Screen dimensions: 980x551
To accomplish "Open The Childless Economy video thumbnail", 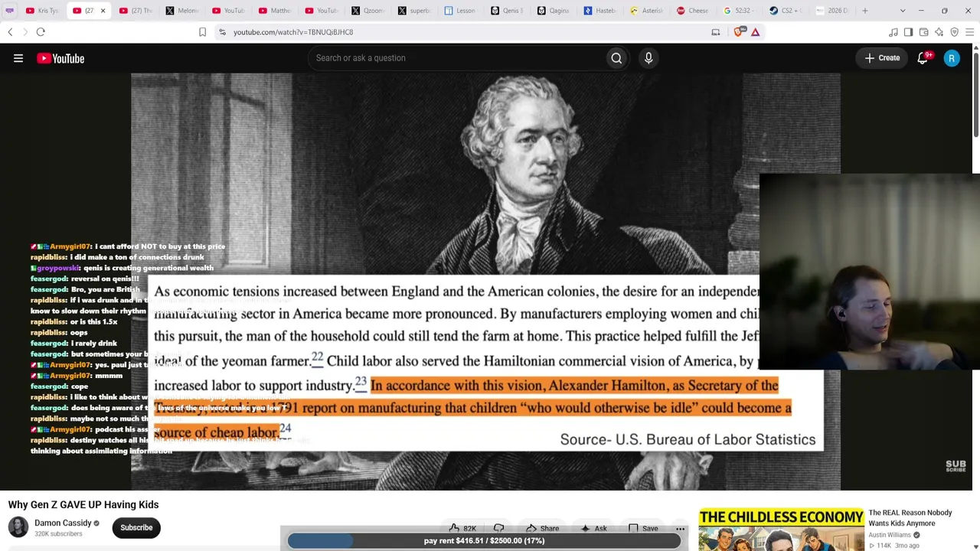I will coord(781,529).
